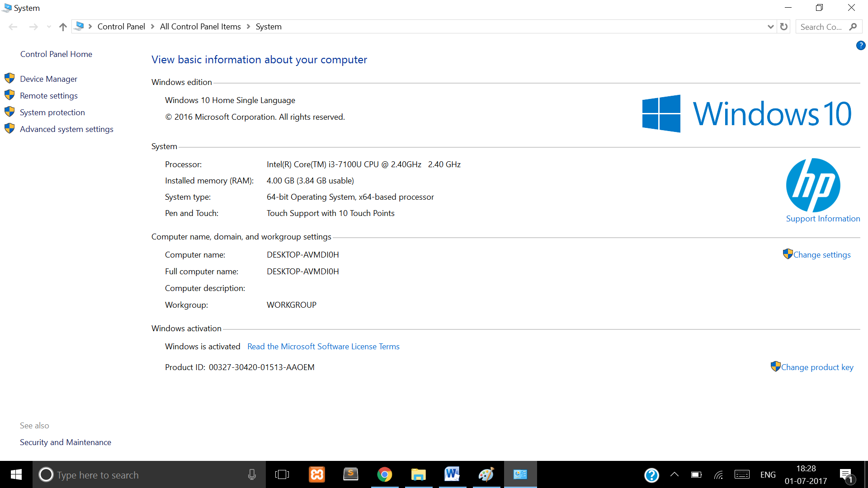Viewport: 868px width, 488px height.
Task: Go to Control Panel Home
Action: (x=56, y=54)
